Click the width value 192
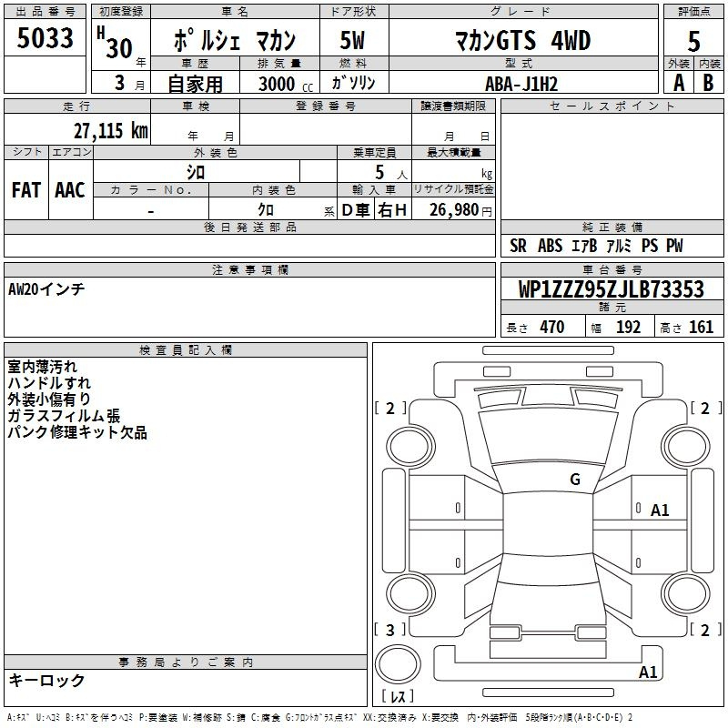Screen dimensions: 728x728 [x=628, y=328]
